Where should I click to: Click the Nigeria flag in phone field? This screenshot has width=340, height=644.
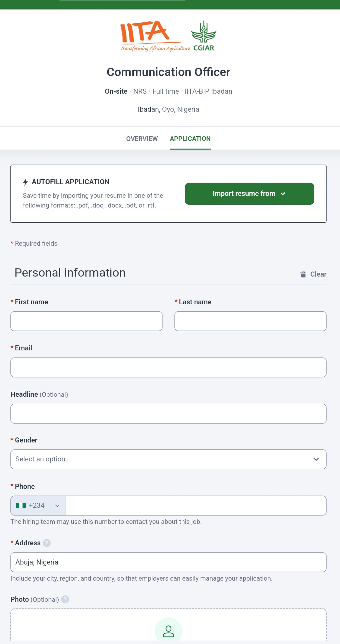point(21,506)
